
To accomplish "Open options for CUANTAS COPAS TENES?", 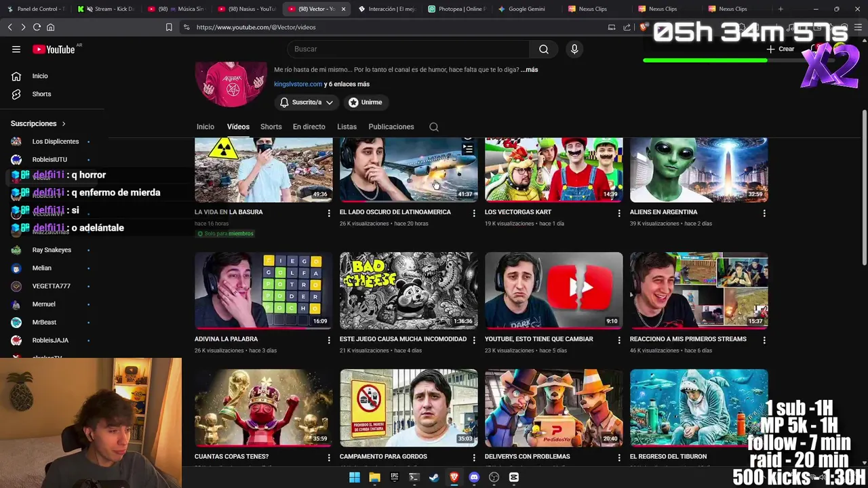I will [329, 457].
